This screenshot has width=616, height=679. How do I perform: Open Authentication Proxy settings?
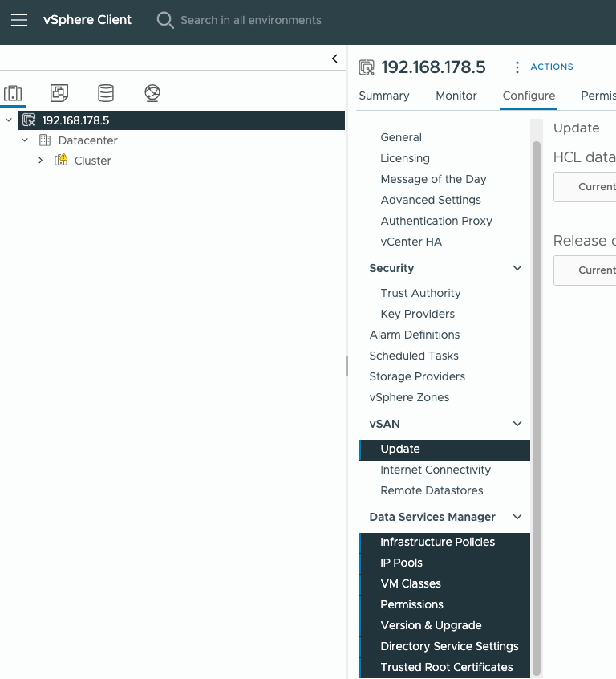[436, 221]
